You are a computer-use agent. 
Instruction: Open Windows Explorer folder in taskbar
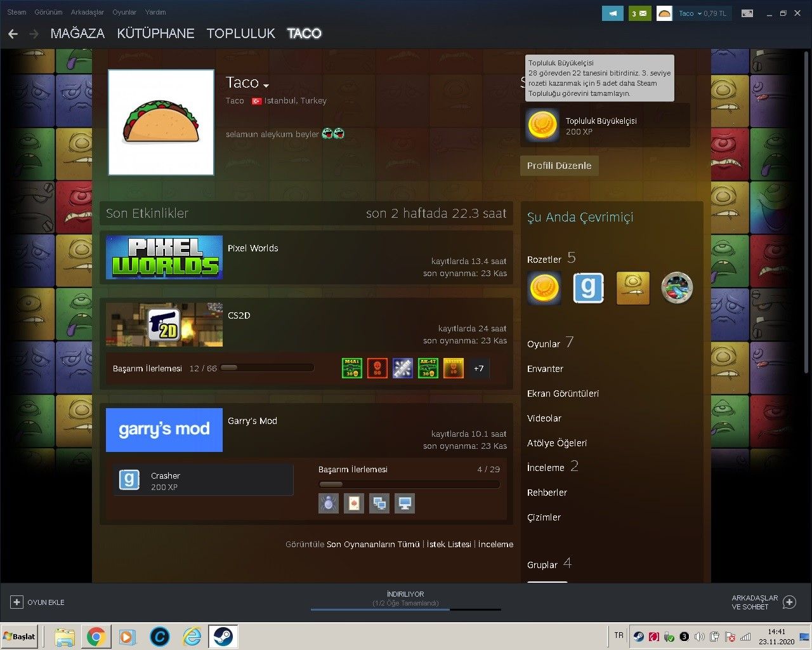point(65,636)
